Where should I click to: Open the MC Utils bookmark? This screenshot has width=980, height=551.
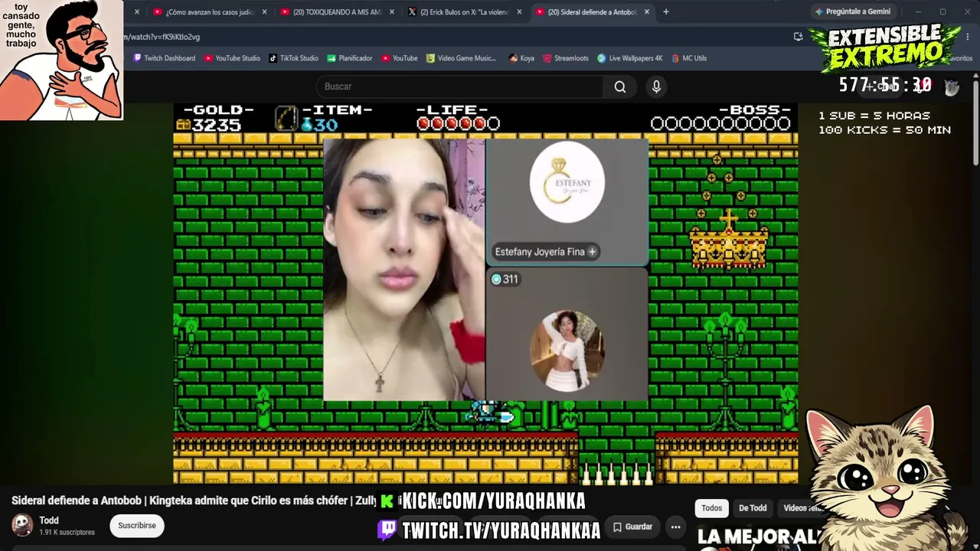689,58
